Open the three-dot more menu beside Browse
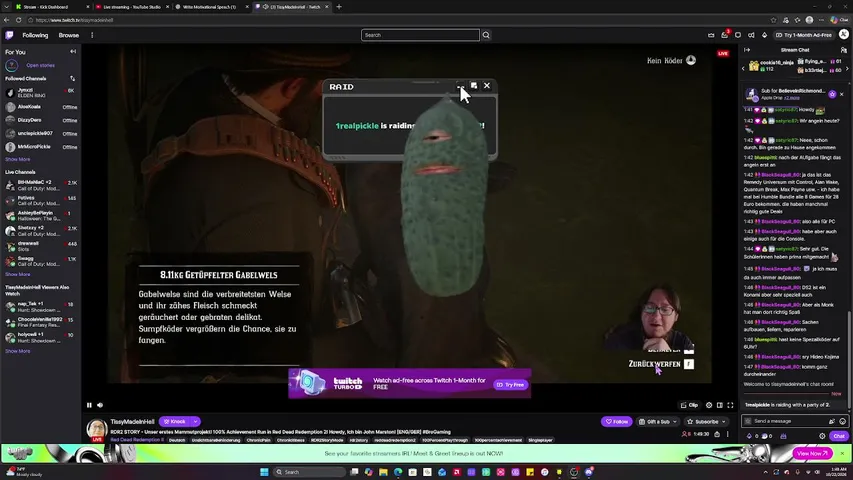The image size is (853, 480). click(x=92, y=35)
